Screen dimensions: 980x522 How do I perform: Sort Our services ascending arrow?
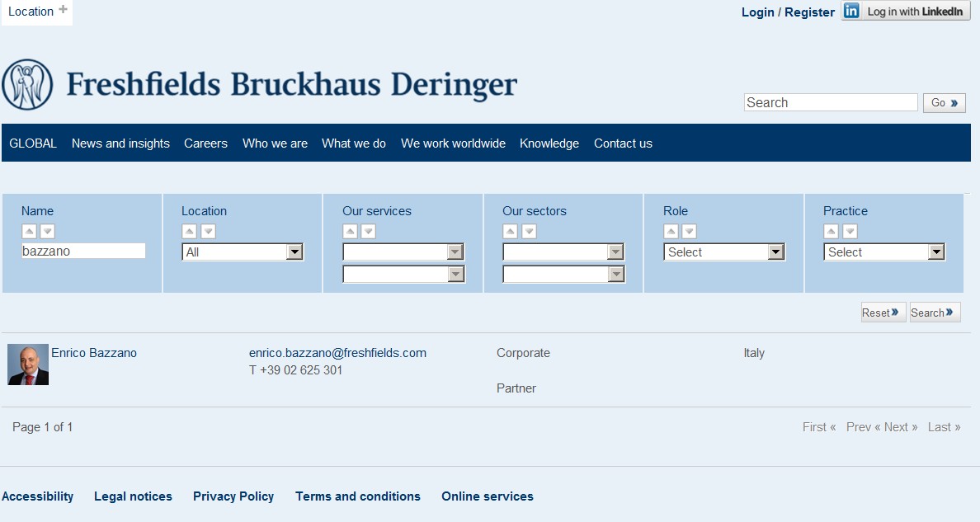350,231
